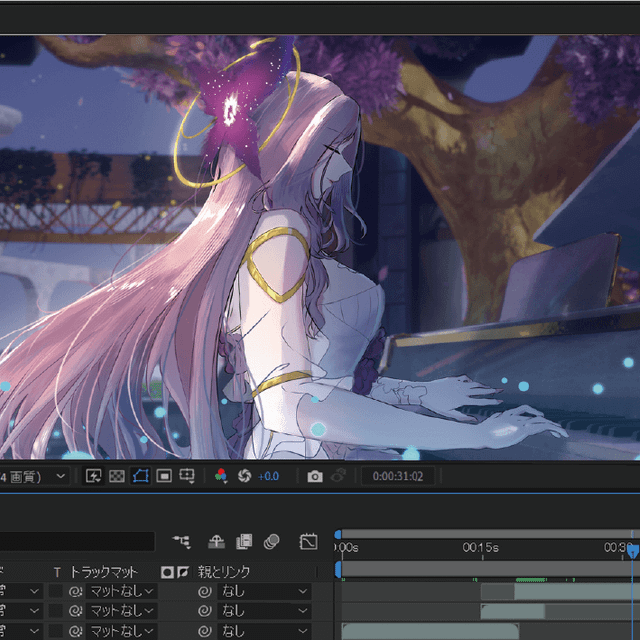Toggle preserve transparency checkbox on first layer
Image resolution: width=640 pixels, height=640 pixels.
pos(56,591)
